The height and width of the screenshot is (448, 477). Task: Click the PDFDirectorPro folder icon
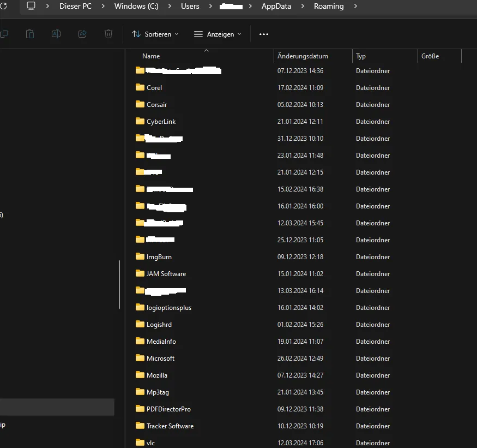click(x=140, y=409)
